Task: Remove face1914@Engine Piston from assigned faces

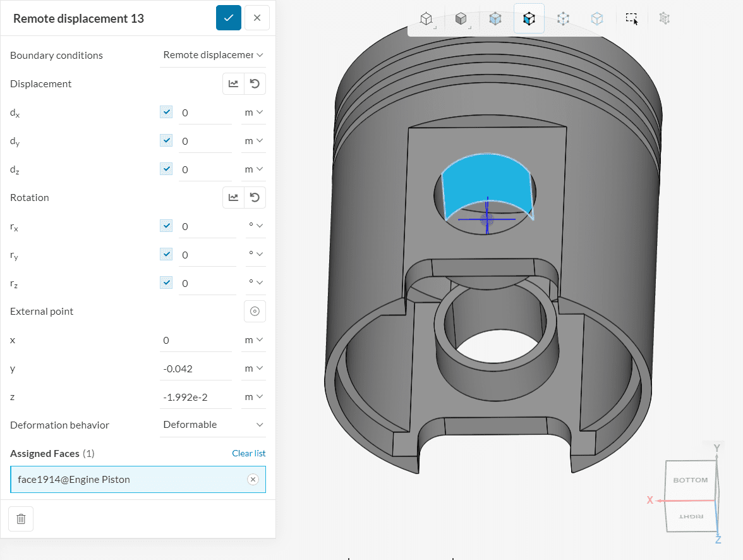Action: tap(253, 480)
